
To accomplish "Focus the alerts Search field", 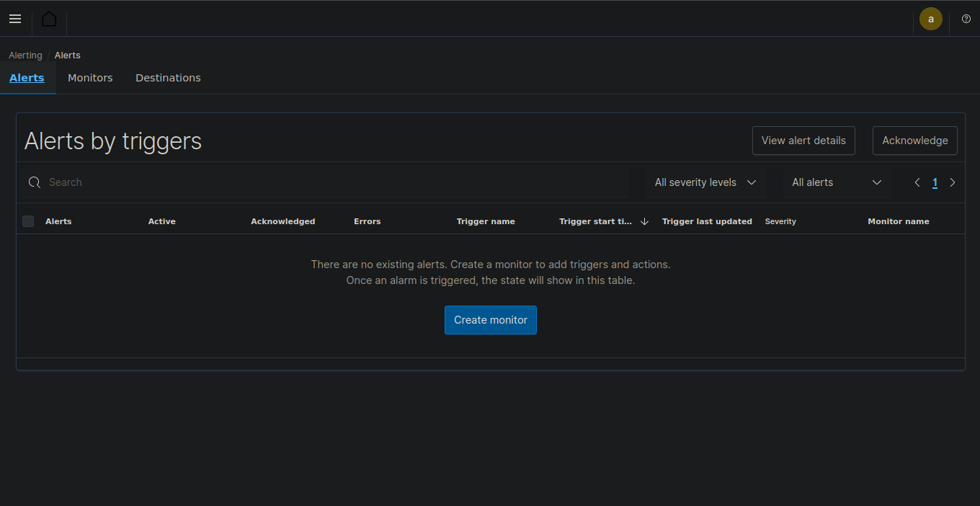I will click(x=324, y=182).
